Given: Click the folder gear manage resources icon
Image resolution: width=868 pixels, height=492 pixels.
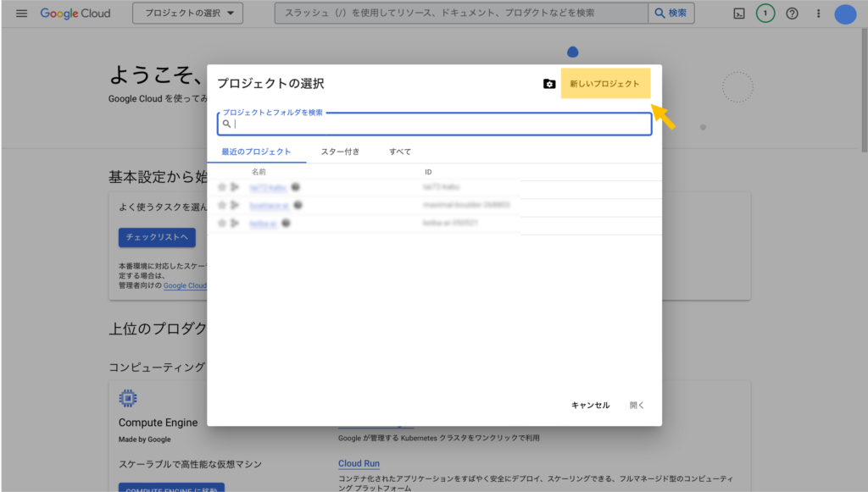Looking at the screenshot, I should pyautogui.click(x=549, y=84).
